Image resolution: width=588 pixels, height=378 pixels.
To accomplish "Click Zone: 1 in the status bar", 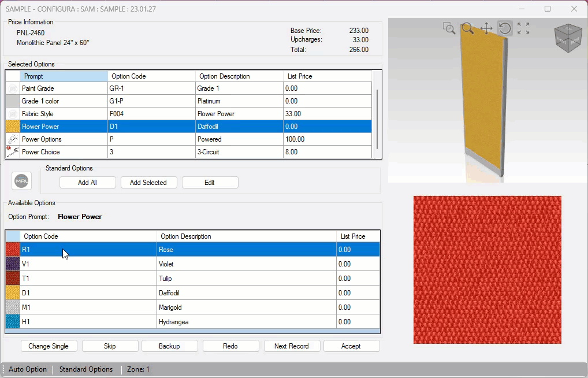I will pyautogui.click(x=138, y=369).
